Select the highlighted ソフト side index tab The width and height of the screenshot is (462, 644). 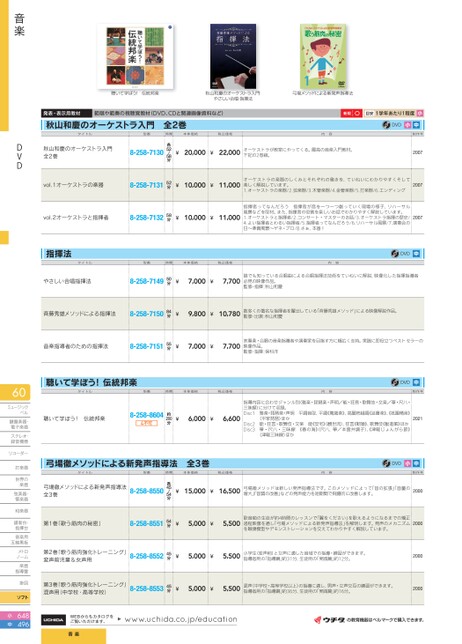click(x=15, y=597)
